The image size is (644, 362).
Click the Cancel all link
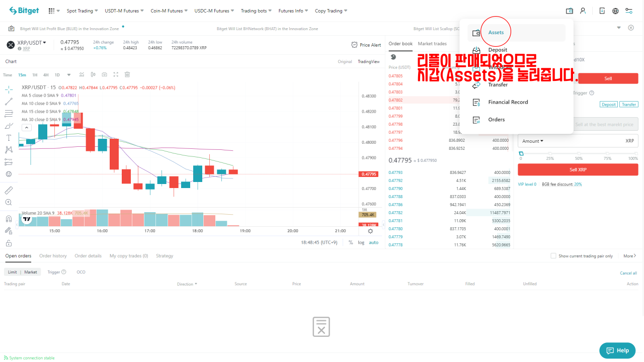coord(628,273)
